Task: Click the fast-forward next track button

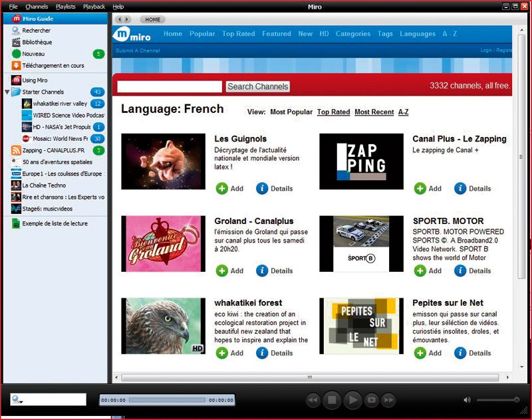Action: point(389,400)
